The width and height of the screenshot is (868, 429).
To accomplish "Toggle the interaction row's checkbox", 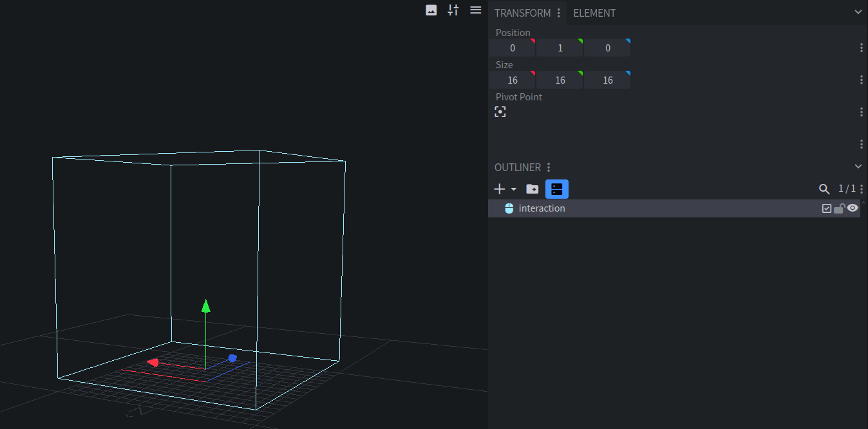I will tap(827, 208).
